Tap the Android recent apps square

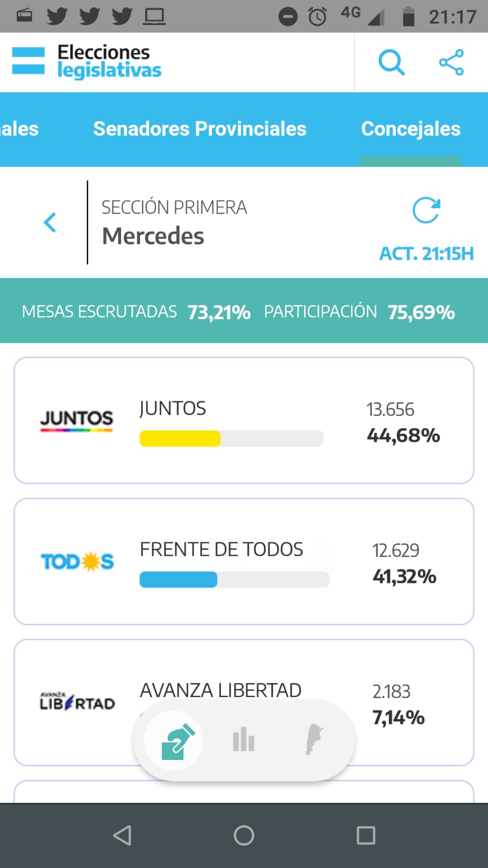(365, 835)
